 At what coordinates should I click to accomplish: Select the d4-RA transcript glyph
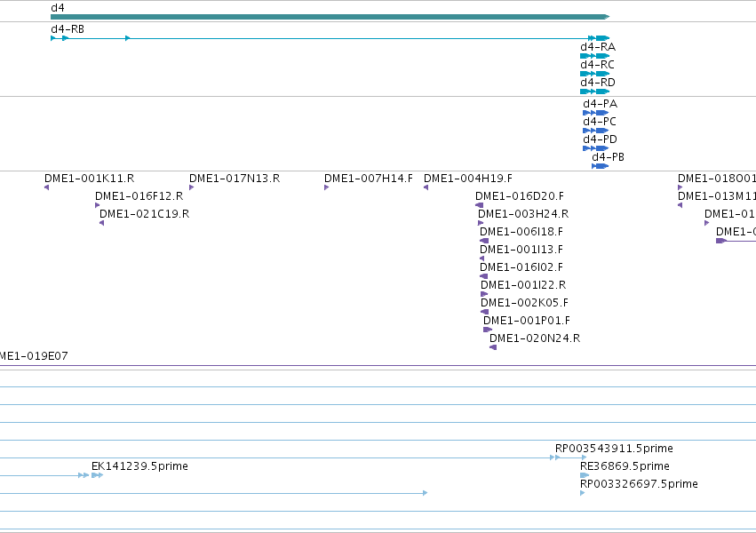[x=594, y=56]
